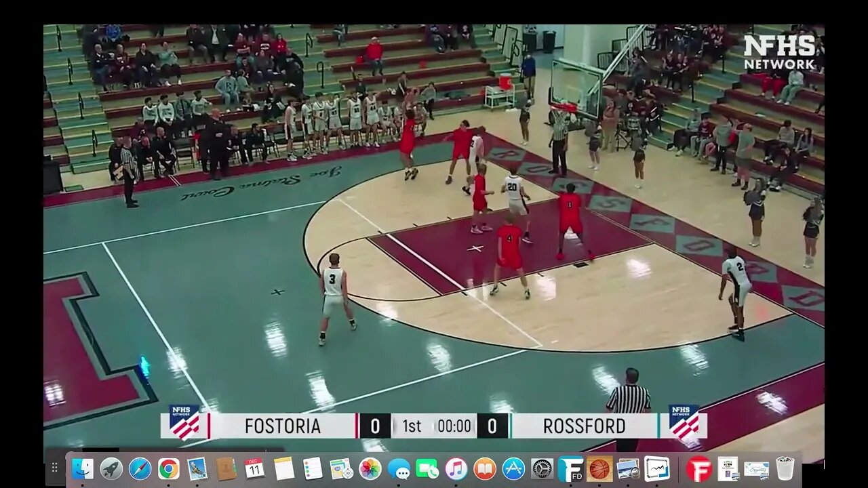Open the first document stack in Dock
The height and width of the screenshot is (488, 868).
point(728,468)
